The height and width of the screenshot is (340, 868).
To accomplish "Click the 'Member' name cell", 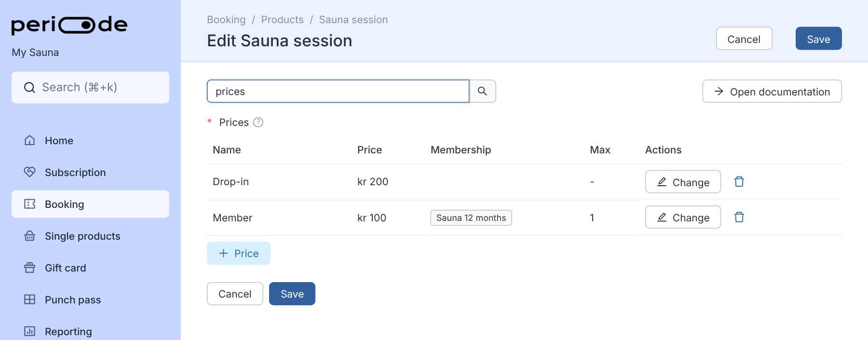I will click(x=232, y=218).
